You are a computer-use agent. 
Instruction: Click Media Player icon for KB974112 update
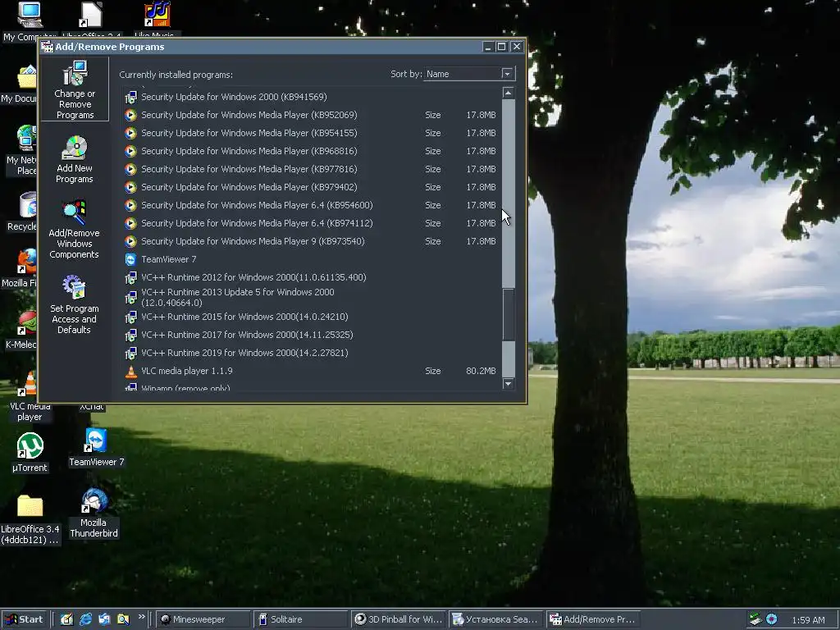click(130, 223)
